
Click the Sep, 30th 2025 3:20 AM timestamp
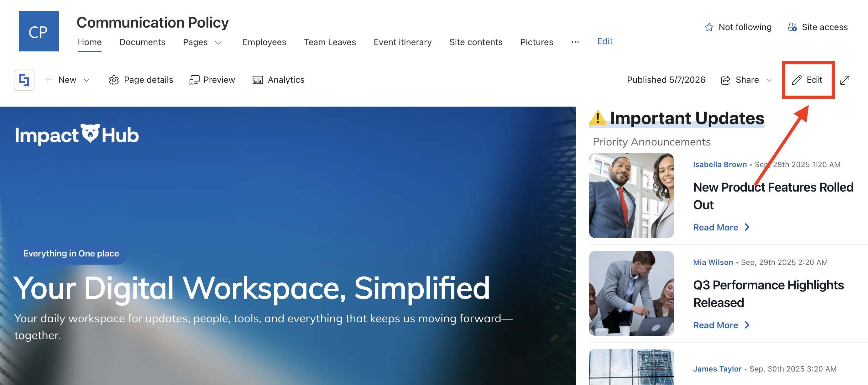[x=793, y=369]
